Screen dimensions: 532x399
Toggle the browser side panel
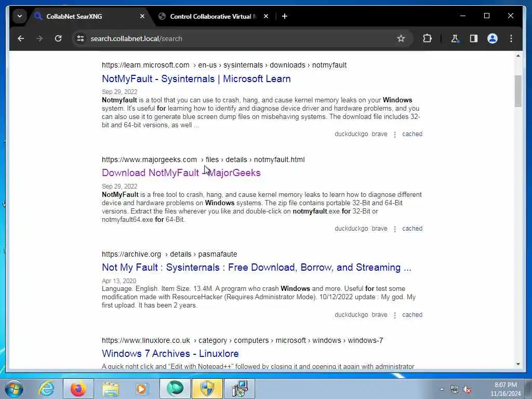click(x=474, y=38)
